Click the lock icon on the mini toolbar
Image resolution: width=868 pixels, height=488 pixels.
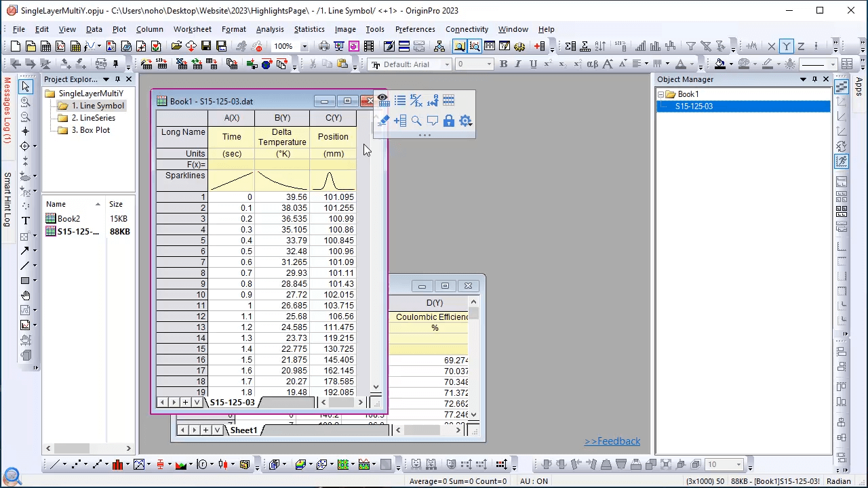click(x=449, y=121)
